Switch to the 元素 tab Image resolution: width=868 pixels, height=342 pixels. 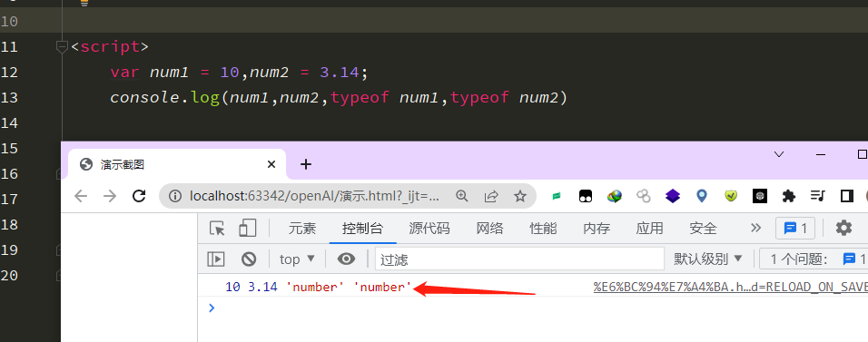point(301,228)
